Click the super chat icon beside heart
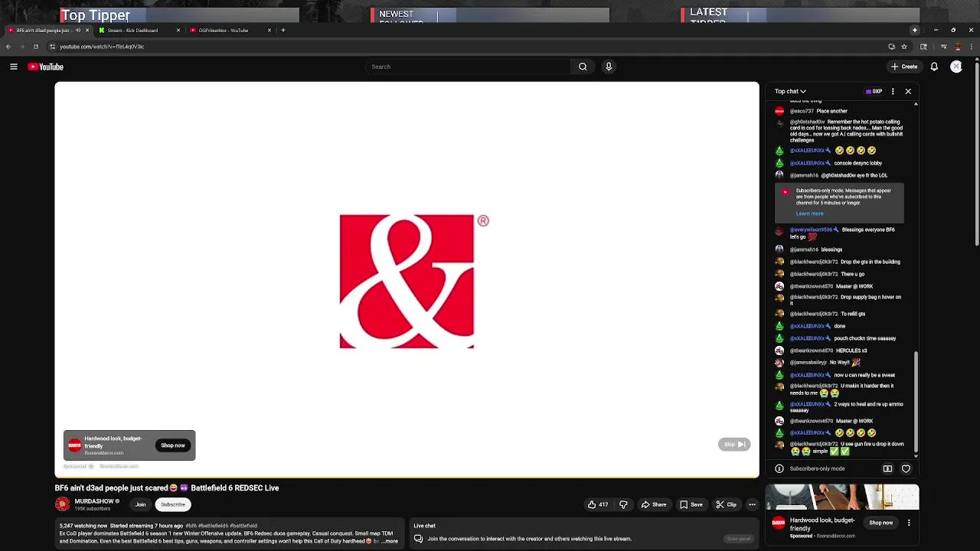The height and width of the screenshot is (551, 980). click(887, 468)
